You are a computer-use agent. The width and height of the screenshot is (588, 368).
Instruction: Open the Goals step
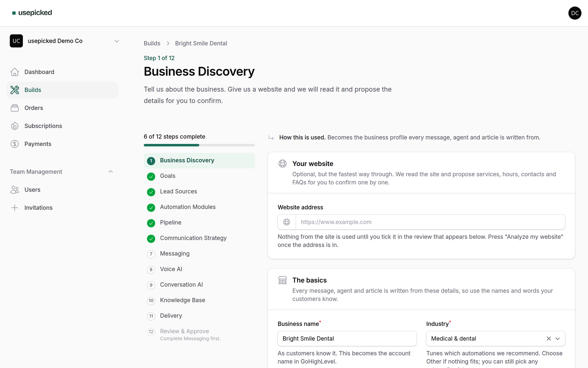pyautogui.click(x=199, y=176)
